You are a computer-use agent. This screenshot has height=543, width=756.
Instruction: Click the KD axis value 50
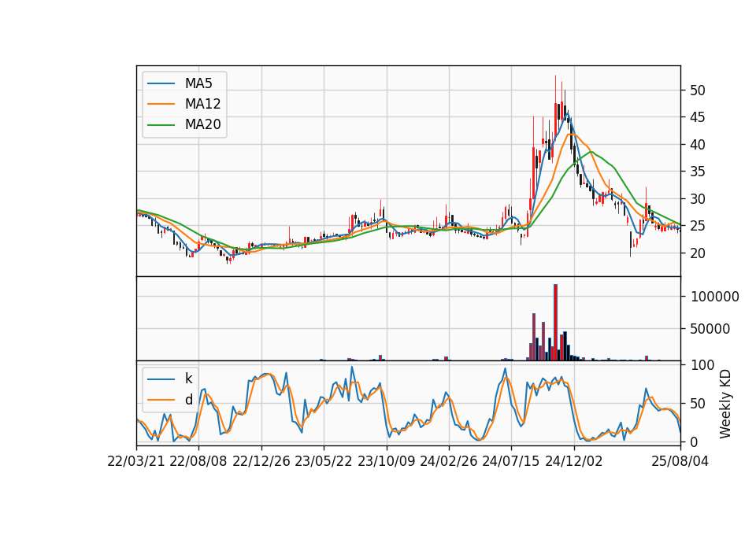tap(698, 404)
